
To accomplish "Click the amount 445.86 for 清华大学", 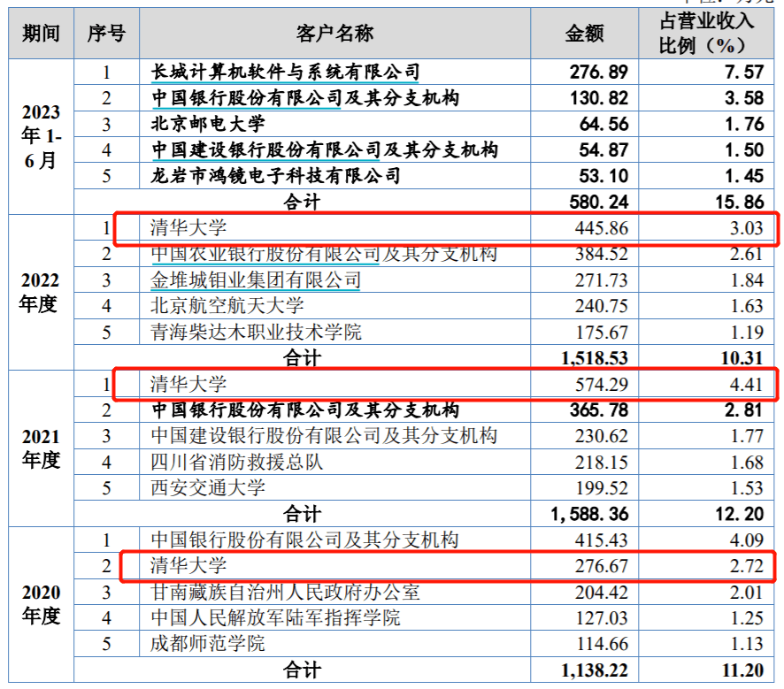I will point(601,228).
